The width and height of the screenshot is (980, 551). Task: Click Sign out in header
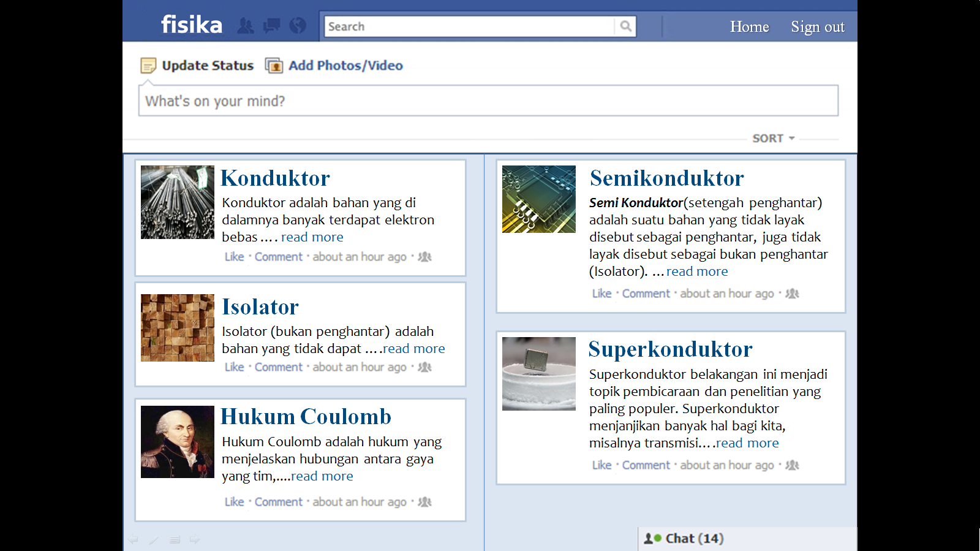817,27
